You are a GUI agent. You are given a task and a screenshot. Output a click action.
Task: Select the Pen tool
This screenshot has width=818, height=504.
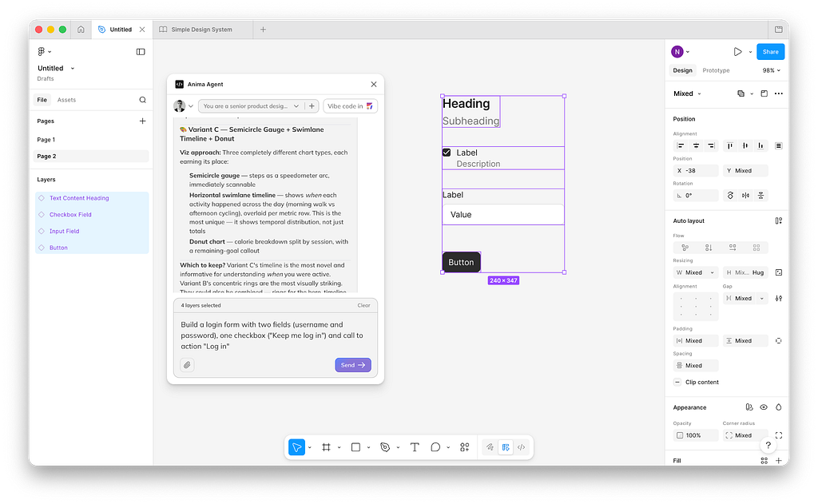385,447
